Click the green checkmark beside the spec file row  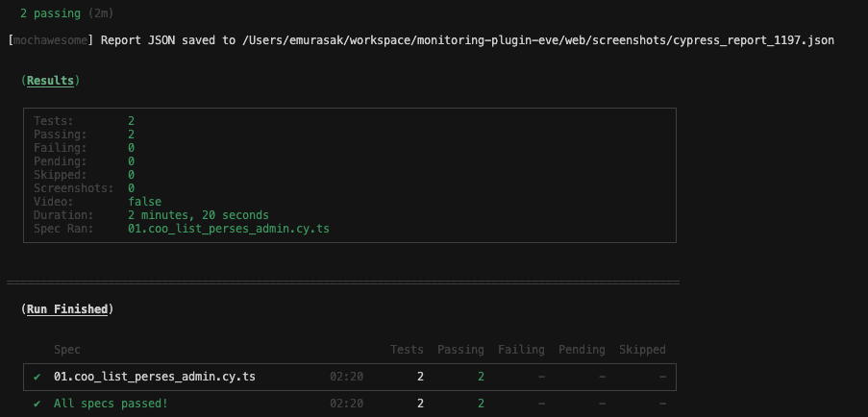click(x=37, y=377)
